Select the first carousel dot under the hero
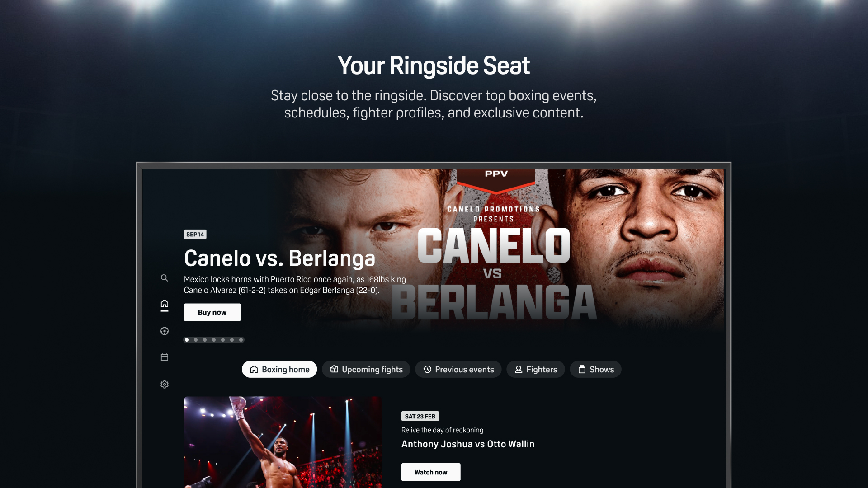 coord(187,339)
